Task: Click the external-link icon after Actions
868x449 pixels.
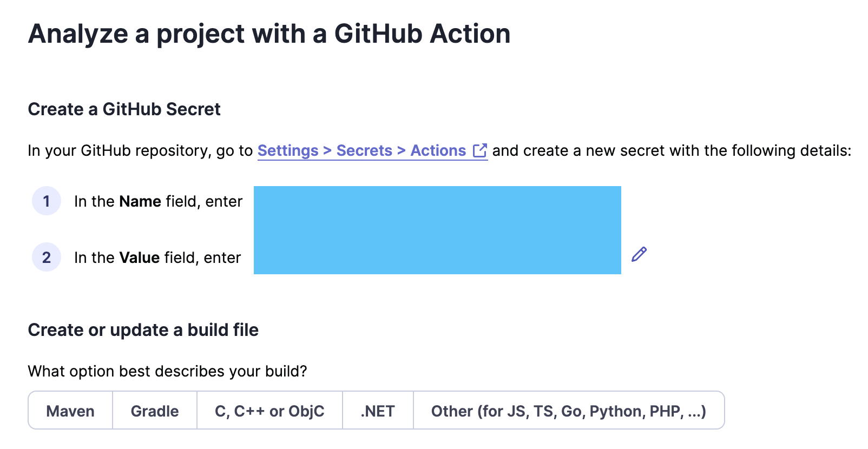Action: click(x=480, y=150)
